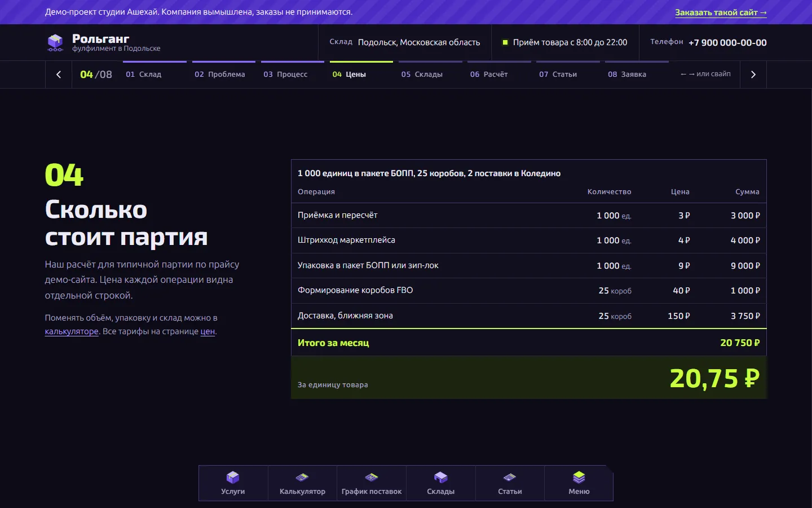Follow the калькуляторе link
This screenshot has height=508, width=812.
pos(72,331)
